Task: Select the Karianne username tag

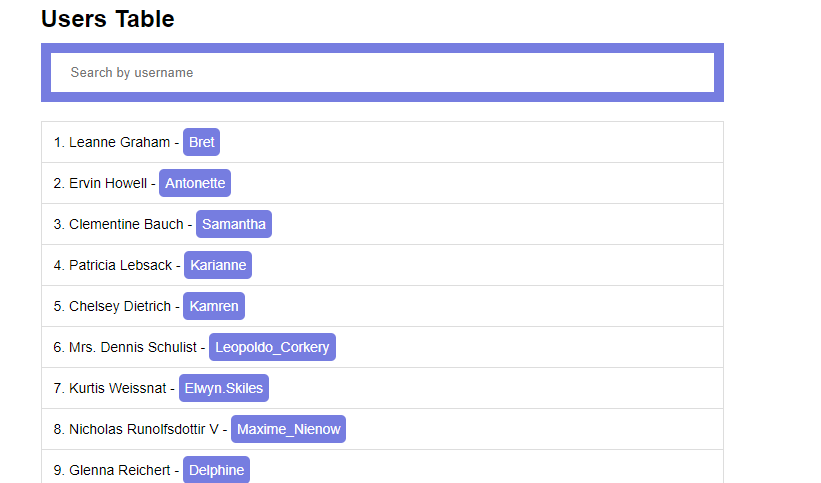Action: [x=219, y=265]
